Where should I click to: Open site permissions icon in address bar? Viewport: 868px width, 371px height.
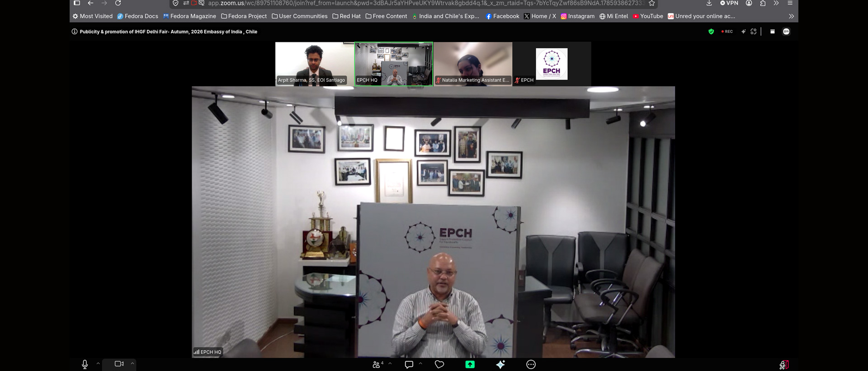(186, 3)
